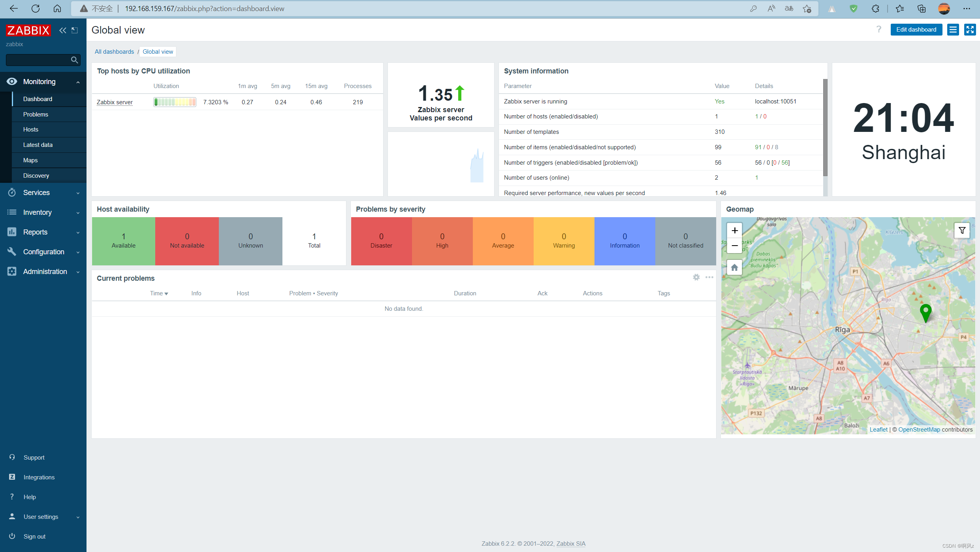Image resolution: width=980 pixels, height=552 pixels.
Task: Enter kiosk fullscreen mode icon
Action: coord(970,30)
